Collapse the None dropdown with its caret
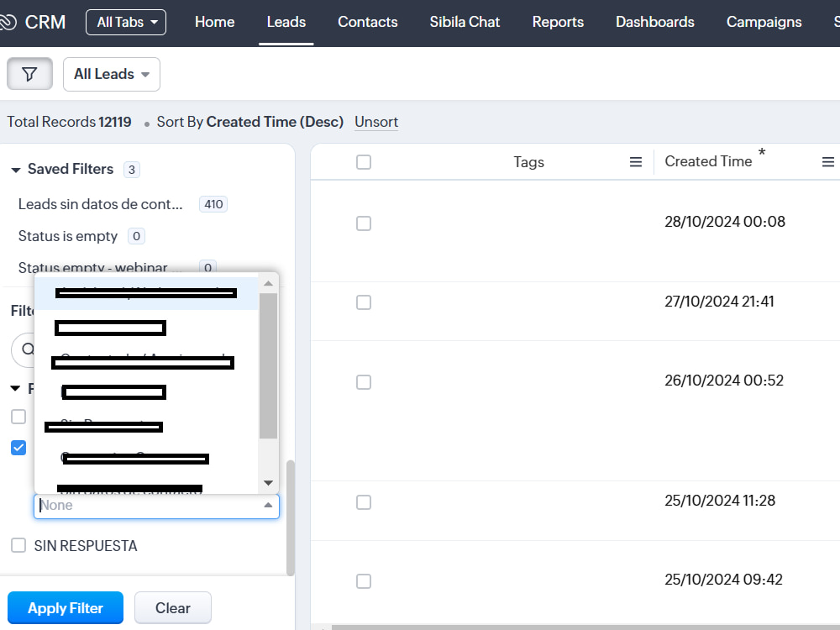 coord(269,505)
